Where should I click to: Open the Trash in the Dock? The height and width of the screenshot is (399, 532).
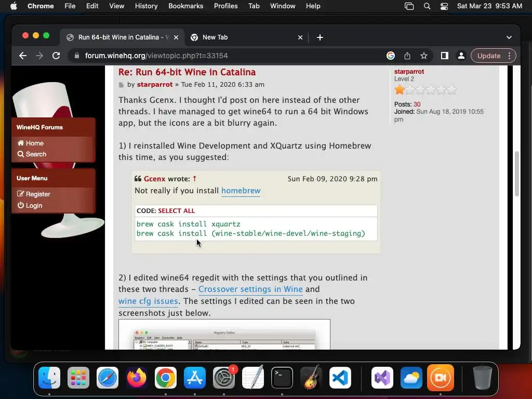coord(482,378)
